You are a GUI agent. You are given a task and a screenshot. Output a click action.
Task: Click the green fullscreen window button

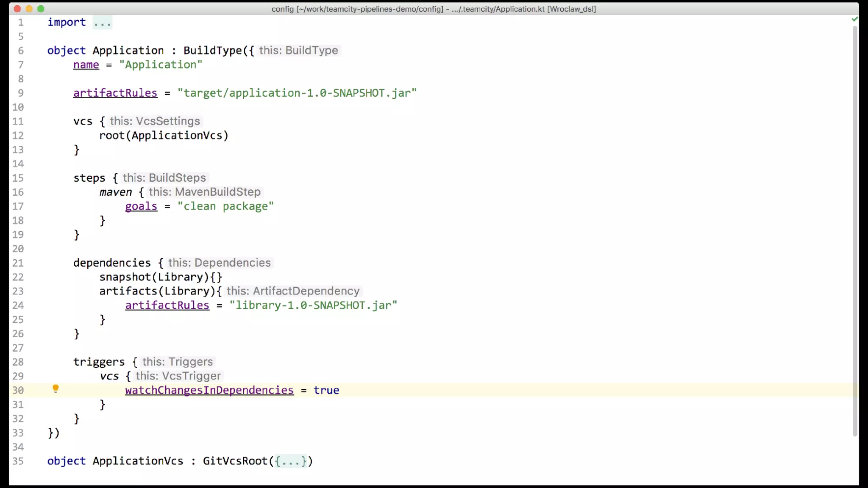(41, 8)
